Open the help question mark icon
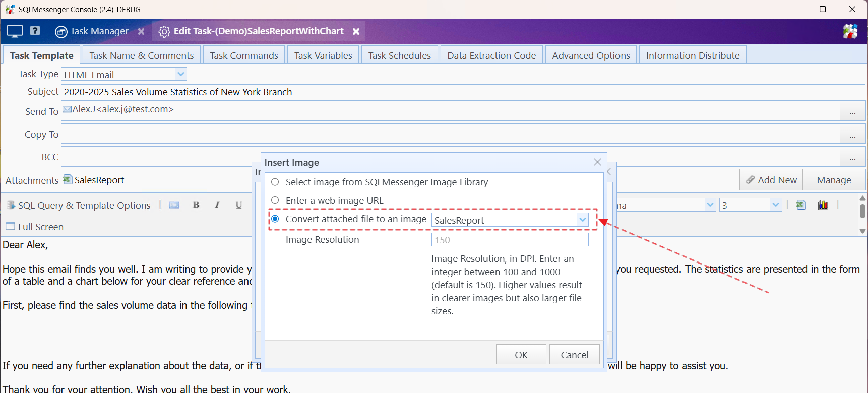The image size is (868, 393). (35, 31)
